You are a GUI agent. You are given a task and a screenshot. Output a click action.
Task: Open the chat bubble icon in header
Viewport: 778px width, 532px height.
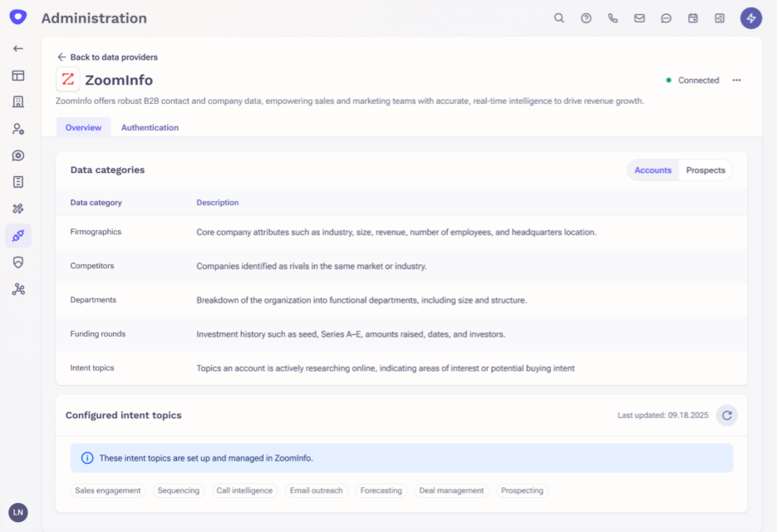667,18
